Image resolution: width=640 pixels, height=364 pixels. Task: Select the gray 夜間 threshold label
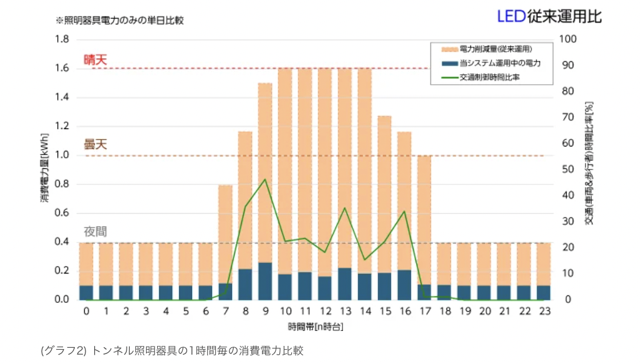click(95, 232)
